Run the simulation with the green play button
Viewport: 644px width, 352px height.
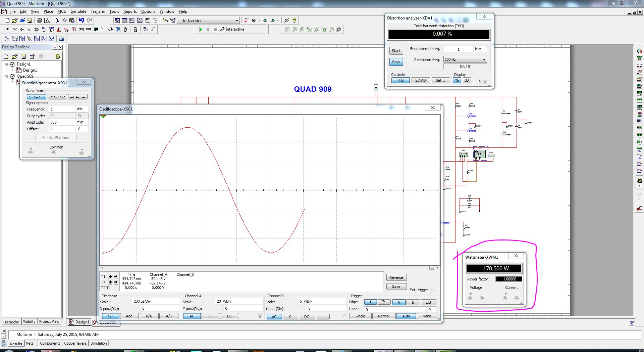tap(200, 30)
